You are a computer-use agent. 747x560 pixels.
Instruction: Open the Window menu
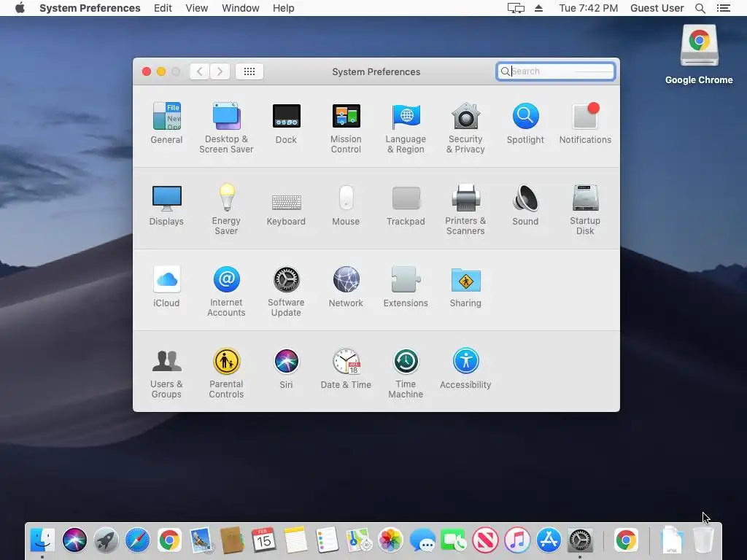point(241,8)
